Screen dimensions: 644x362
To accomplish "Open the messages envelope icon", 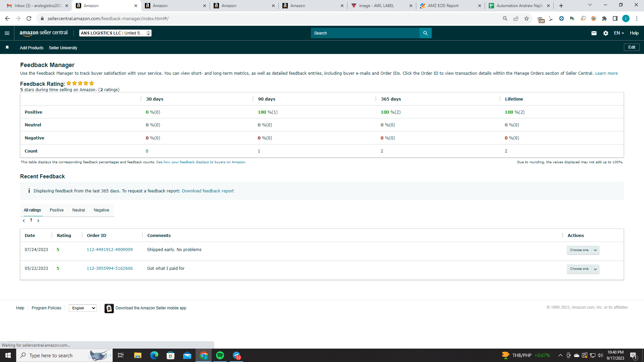I will pyautogui.click(x=594, y=33).
